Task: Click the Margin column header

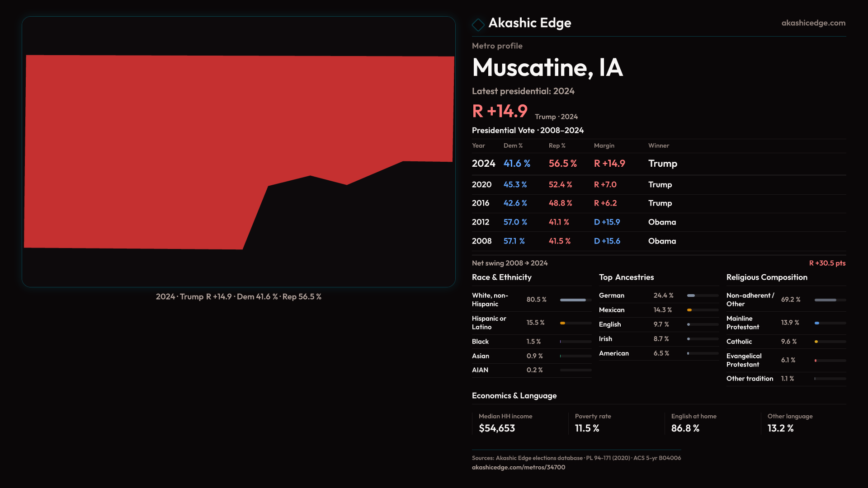Action: click(604, 145)
